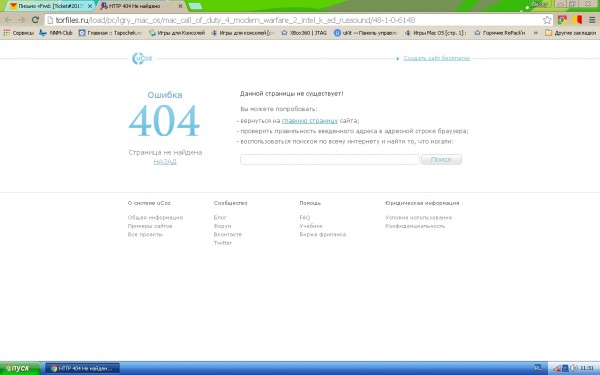
Task: Click 'Данной страницы не существует!' text
Action: click(292, 94)
